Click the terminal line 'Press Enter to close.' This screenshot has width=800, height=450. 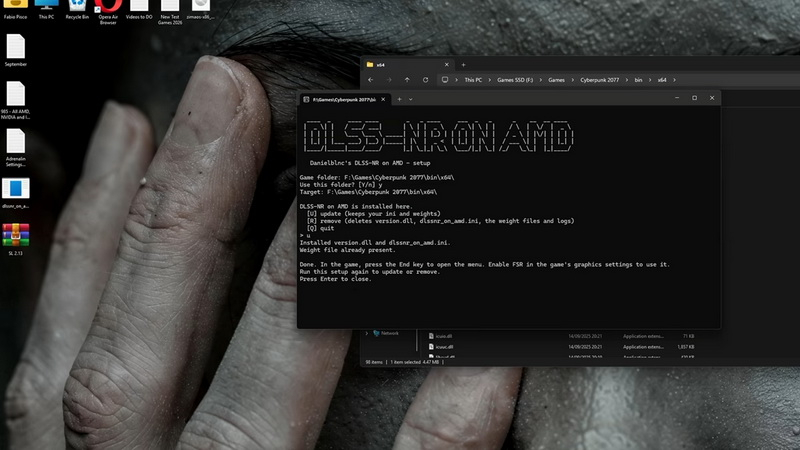(x=335, y=279)
